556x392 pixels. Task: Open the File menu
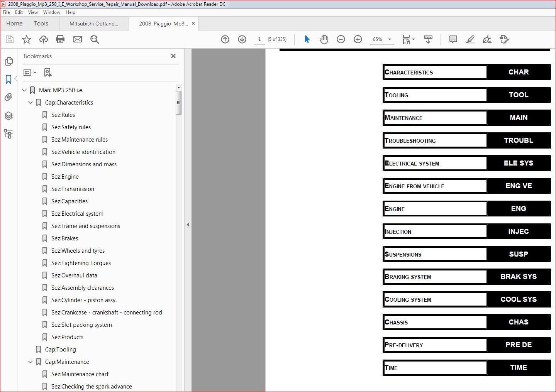click(6, 12)
